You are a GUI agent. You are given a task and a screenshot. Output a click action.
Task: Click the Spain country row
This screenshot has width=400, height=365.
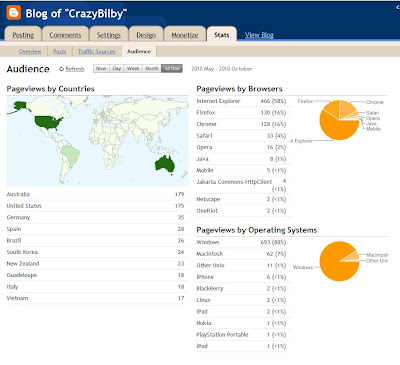tap(96, 229)
